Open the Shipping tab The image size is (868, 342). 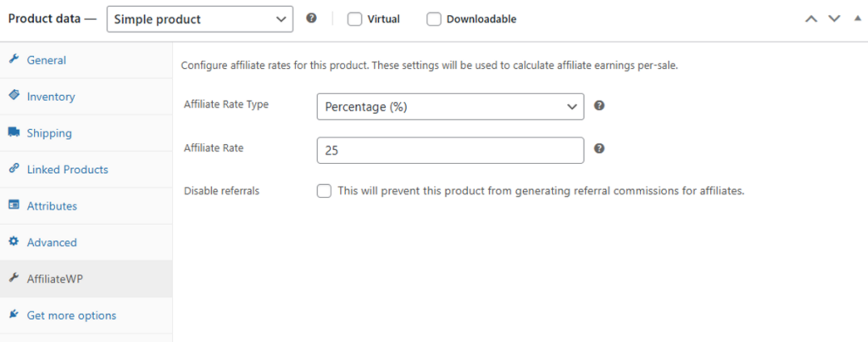point(86,133)
